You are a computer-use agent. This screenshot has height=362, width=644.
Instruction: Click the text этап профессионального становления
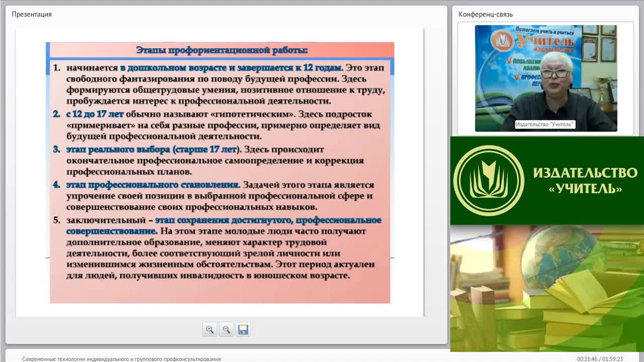[152, 185]
